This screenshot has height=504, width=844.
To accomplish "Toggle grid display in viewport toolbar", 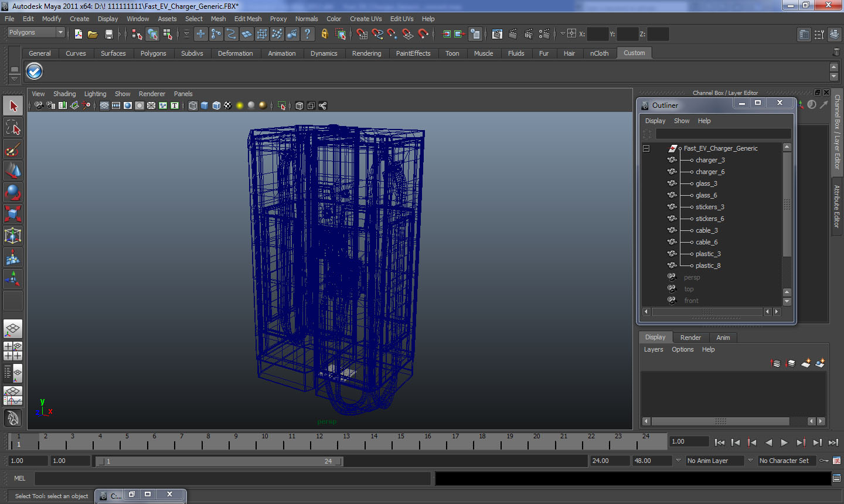I will coord(104,105).
